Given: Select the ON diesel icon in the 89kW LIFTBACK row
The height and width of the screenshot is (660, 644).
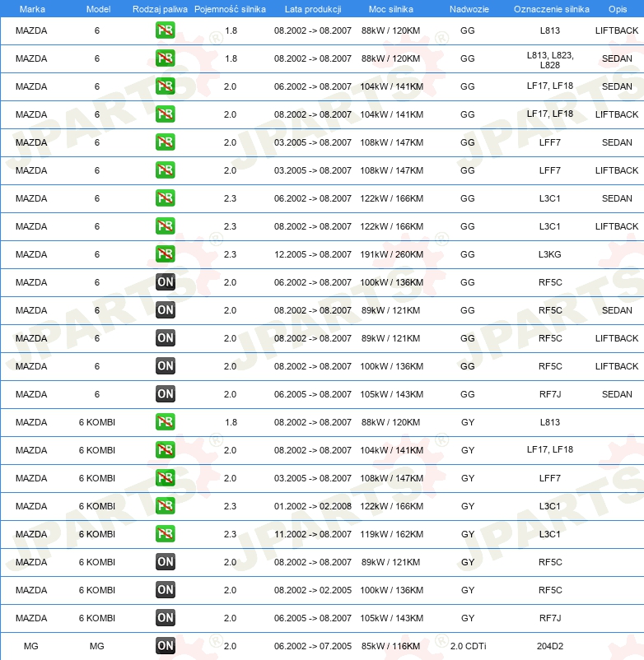Looking at the screenshot, I should pos(165,338).
